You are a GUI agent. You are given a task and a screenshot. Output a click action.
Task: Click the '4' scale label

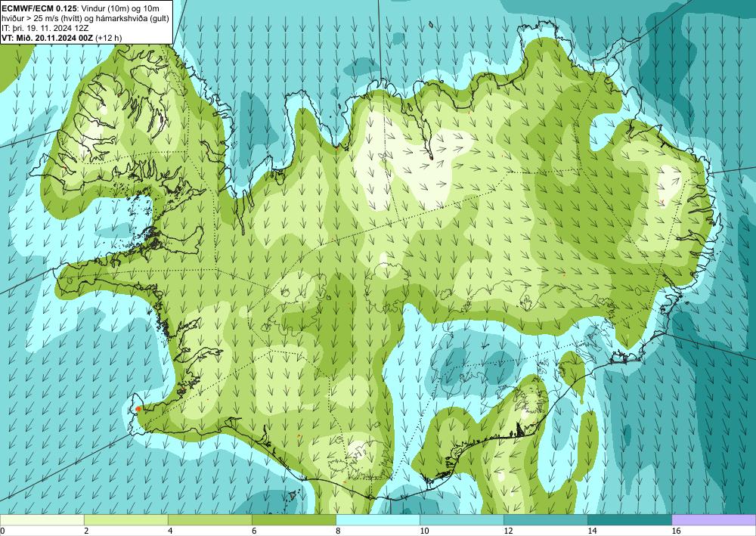click(170, 531)
